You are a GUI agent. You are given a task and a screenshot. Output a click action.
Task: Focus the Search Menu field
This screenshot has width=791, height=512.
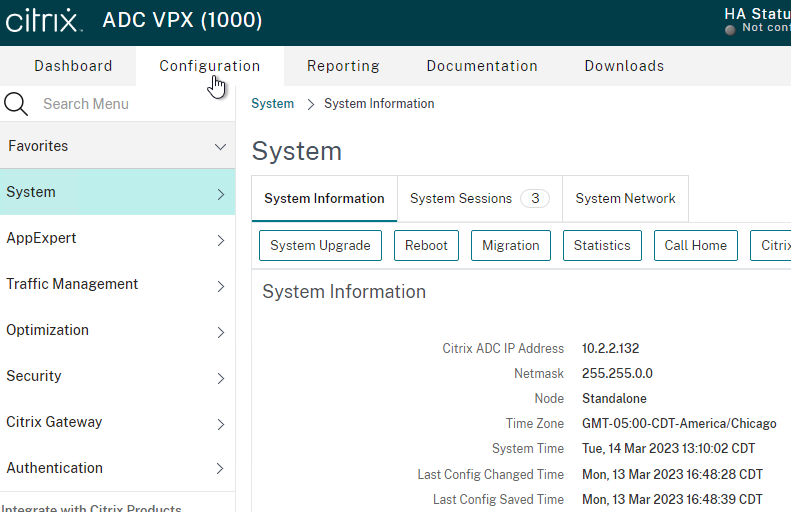tap(118, 104)
